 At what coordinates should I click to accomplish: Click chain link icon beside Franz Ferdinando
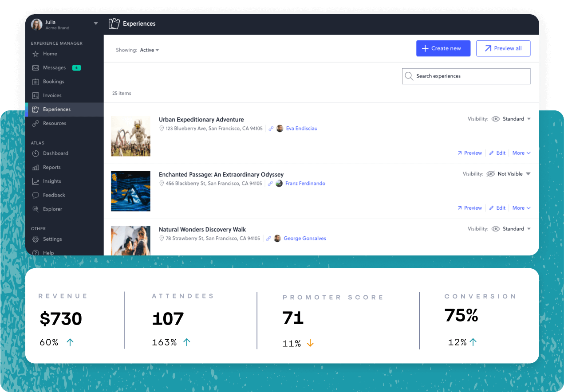(x=270, y=184)
